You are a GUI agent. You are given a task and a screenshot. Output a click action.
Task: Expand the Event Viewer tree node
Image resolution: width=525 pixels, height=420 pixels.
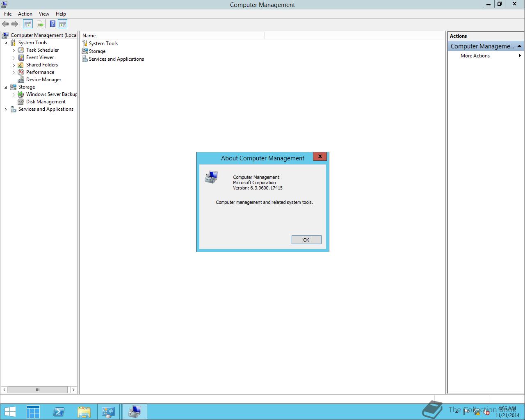pyautogui.click(x=14, y=58)
